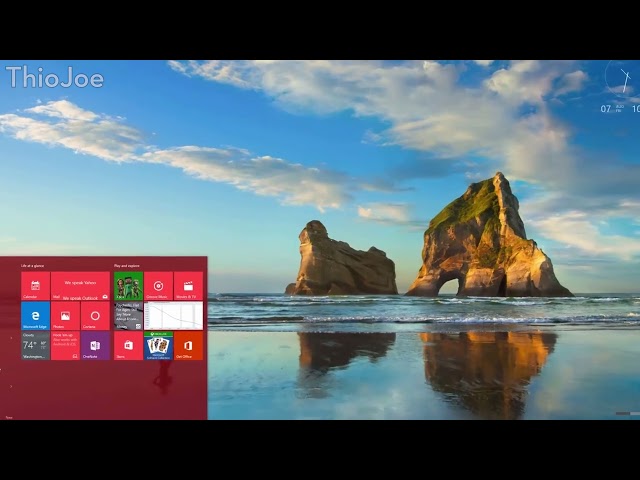Launch the Microsoft Edge tile
The height and width of the screenshot is (480, 640).
pyautogui.click(x=36, y=316)
